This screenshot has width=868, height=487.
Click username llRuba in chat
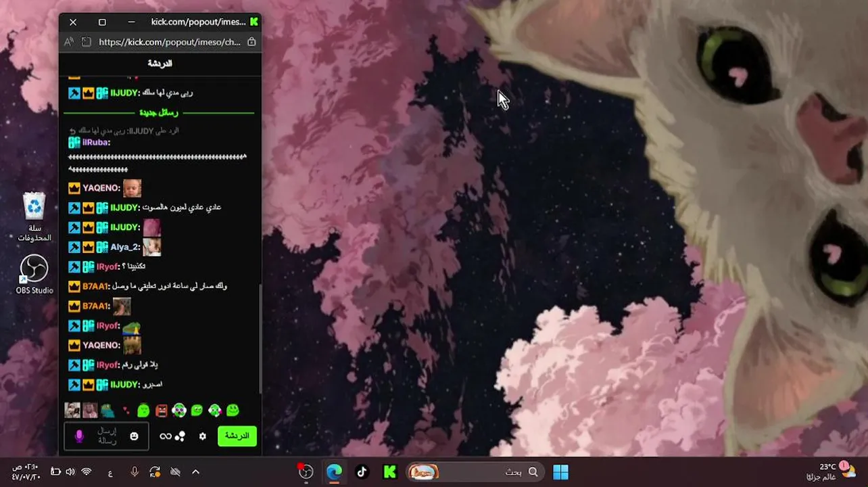tap(96, 143)
